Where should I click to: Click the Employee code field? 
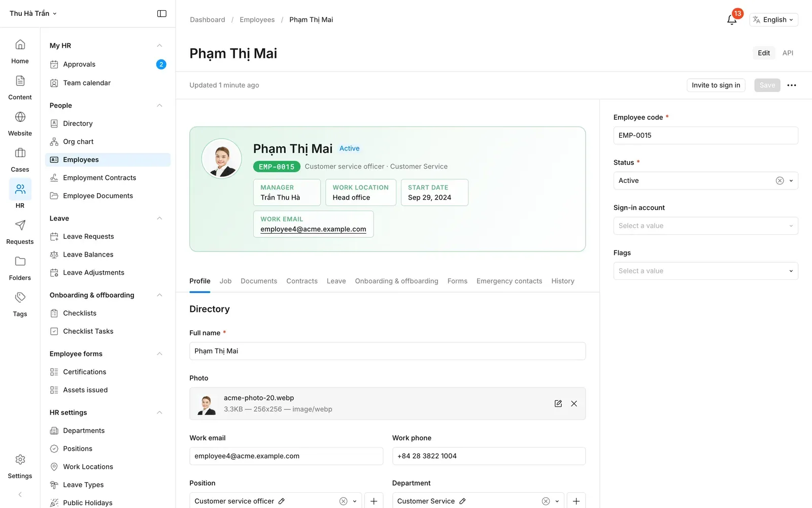point(705,136)
